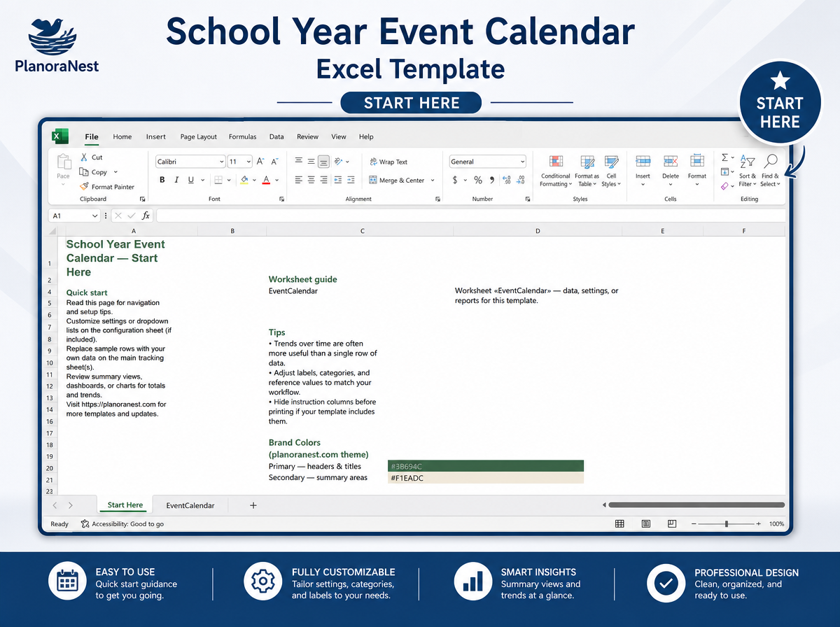Open the Sort & Filter dropdown

click(x=747, y=171)
